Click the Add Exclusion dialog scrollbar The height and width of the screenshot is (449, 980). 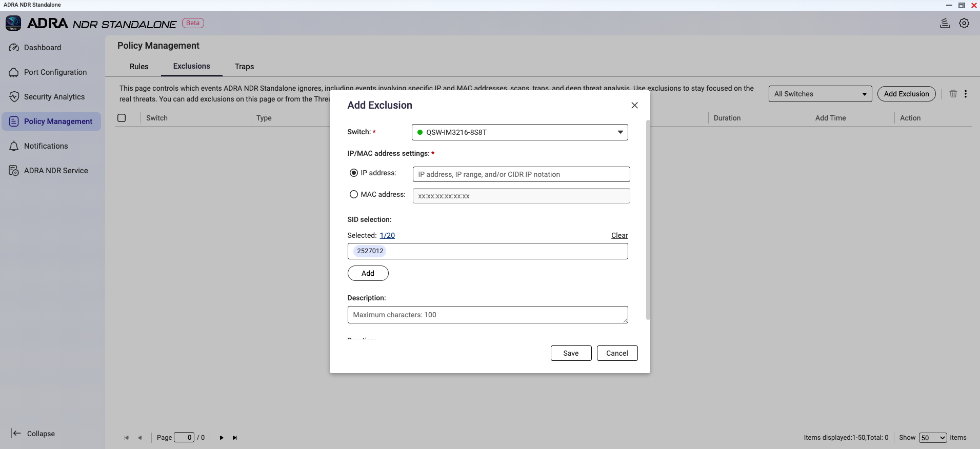coord(648,220)
